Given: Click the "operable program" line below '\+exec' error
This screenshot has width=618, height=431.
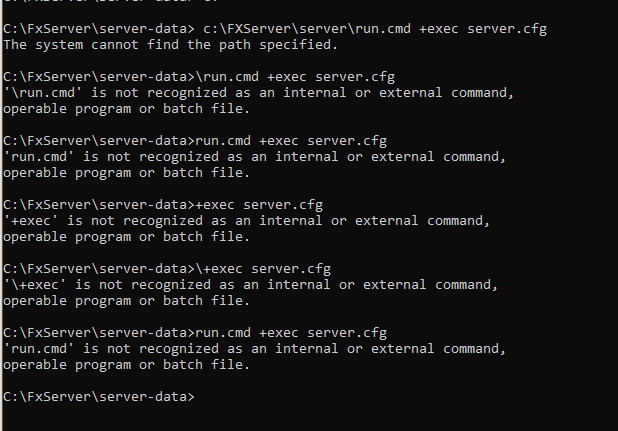Looking at the screenshot, I should (x=125, y=301).
